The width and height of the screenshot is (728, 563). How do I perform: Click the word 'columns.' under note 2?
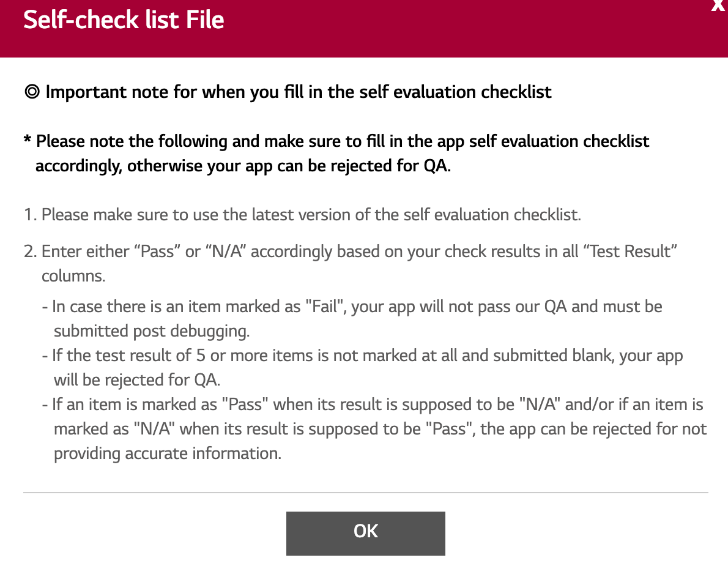click(x=73, y=276)
